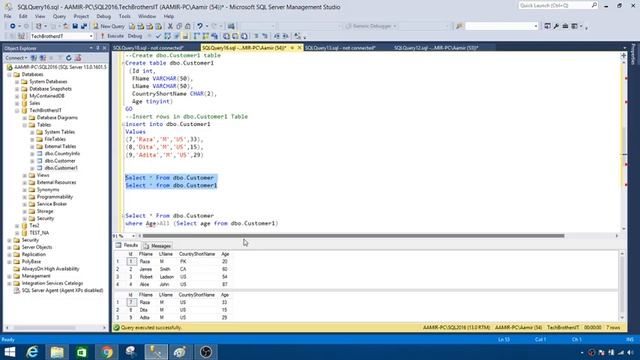Viewport: 640px width, 360px height.
Task: Select the dbo.Customer1 table in the tree
Action: pyautogui.click(x=61, y=168)
